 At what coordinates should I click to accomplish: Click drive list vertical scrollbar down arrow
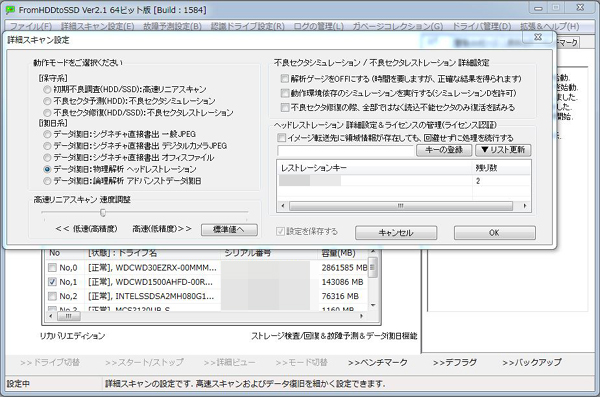click(x=373, y=305)
